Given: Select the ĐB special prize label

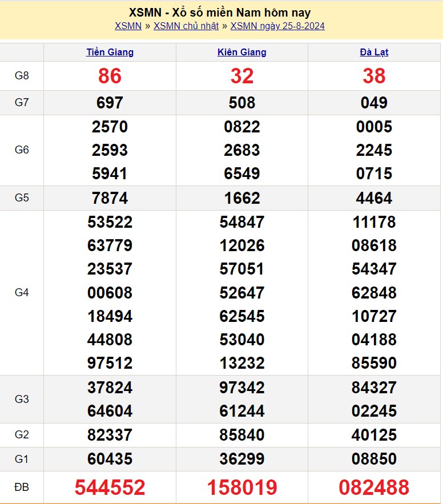Looking at the screenshot, I should tap(22, 487).
